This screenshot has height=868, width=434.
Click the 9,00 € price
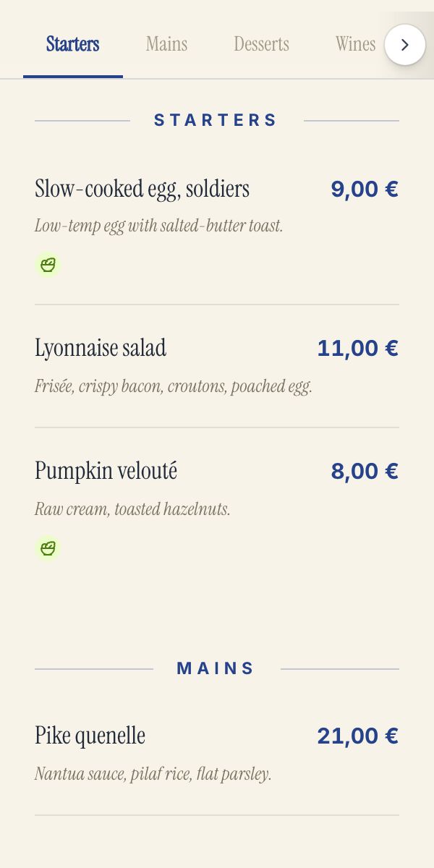365,189
